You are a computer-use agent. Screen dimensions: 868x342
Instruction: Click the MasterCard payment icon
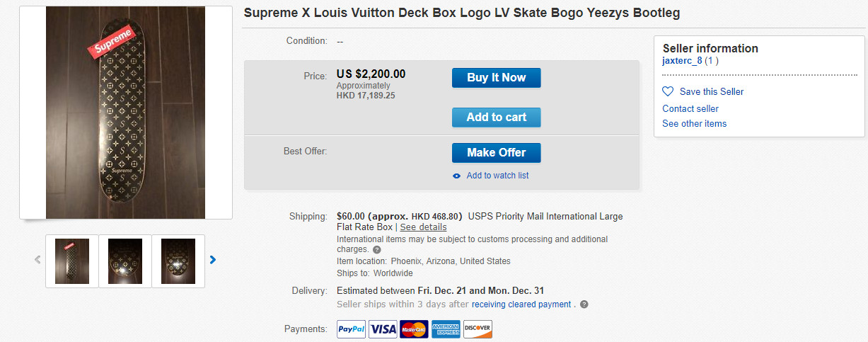tap(415, 329)
